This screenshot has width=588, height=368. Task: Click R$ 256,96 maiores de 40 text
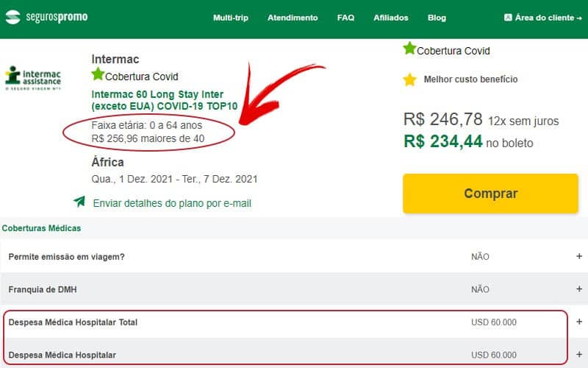click(148, 138)
